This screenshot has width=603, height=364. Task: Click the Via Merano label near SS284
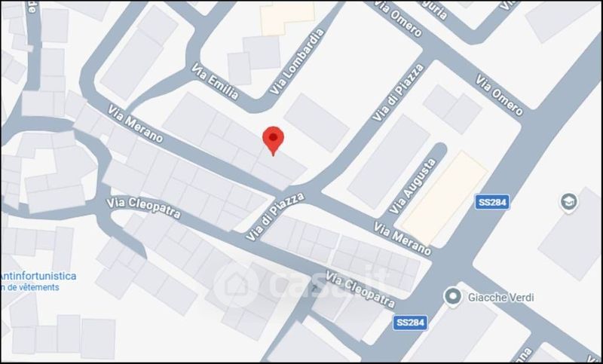pos(403,239)
